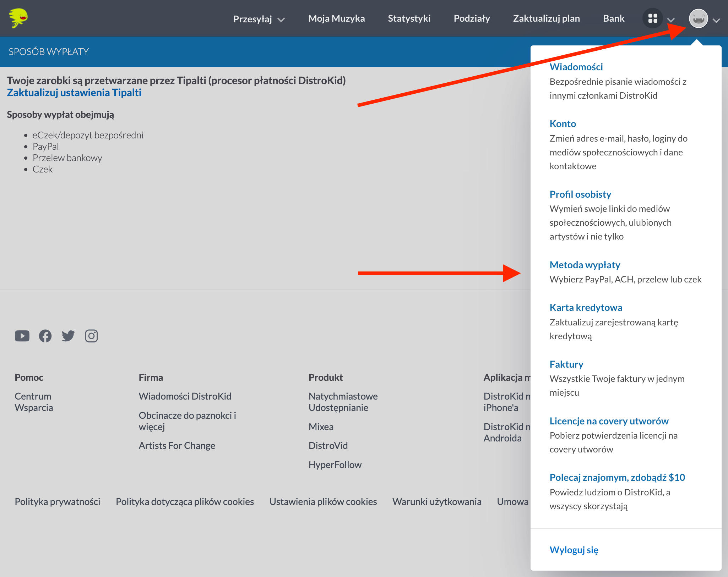The image size is (728, 577).
Task: Select Faktury in profile menu
Action: point(566,364)
